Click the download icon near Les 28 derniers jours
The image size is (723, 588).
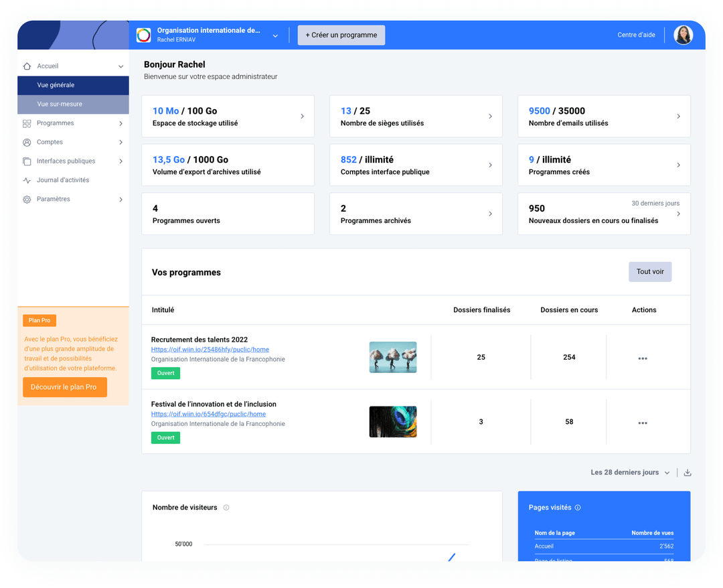click(687, 472)
